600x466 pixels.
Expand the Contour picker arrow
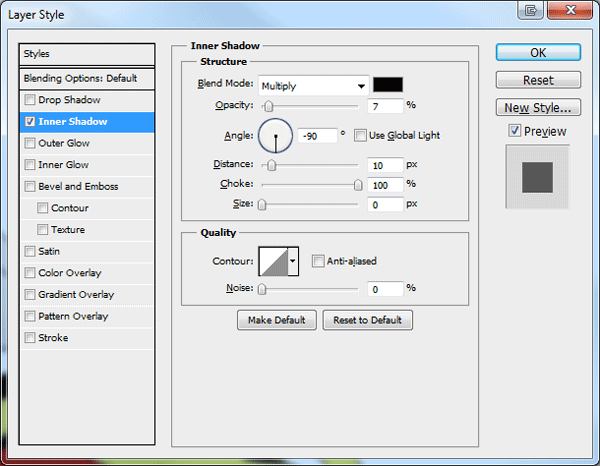[x=293, y=261]
